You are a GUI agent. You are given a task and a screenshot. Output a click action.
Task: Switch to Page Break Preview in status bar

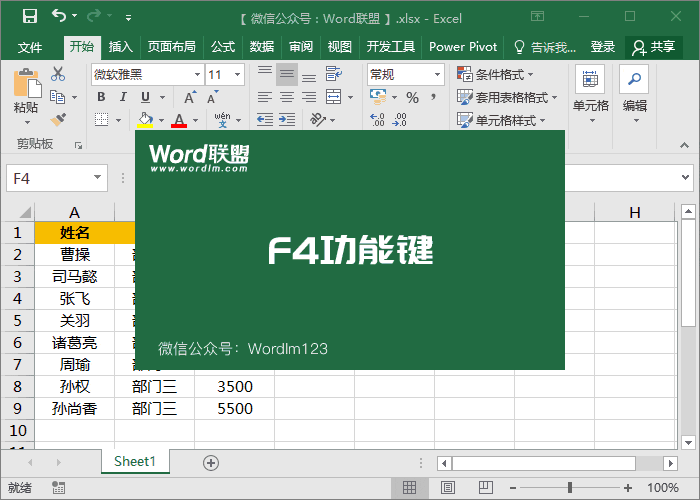pos(485,488)
